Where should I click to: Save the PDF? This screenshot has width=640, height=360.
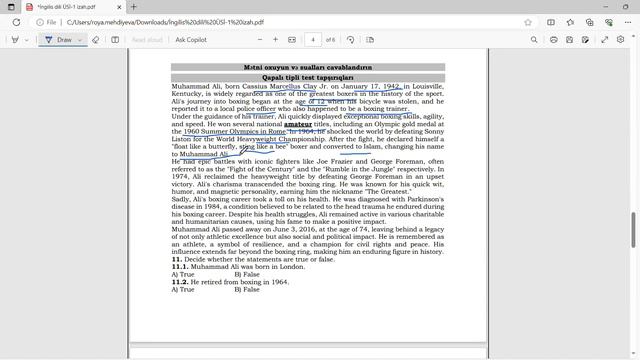point(569,40)
